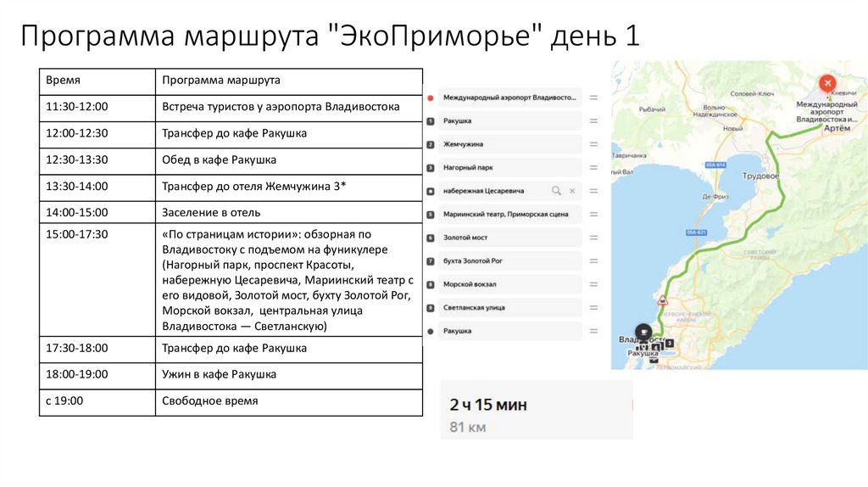Click waypoint marker 6 beside Золотой мост

tap(430, 238)
